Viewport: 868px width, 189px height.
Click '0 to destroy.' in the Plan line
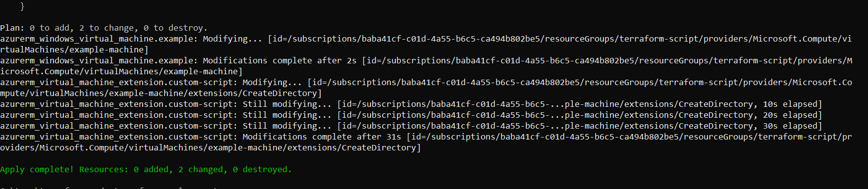coord(175,28)
